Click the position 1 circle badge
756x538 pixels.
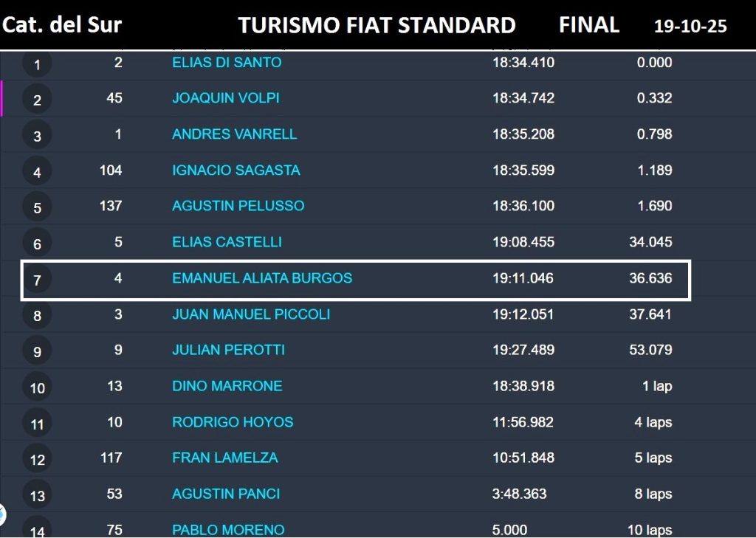[37, 64]
